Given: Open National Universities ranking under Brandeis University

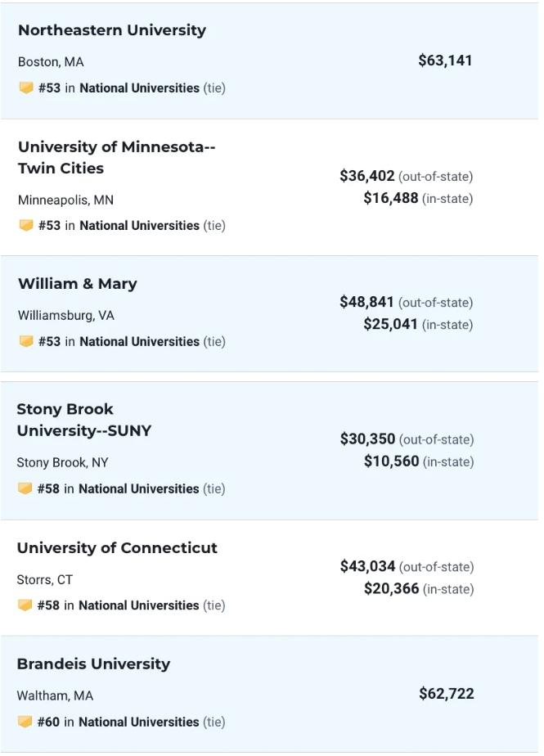Looking at the screenshot, I should point(138,722).
